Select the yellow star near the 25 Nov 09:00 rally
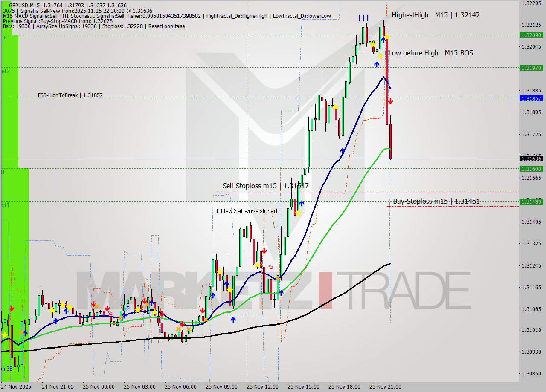Image resolution: width=546 pixels, height=392 pixels. click(x=220, y=271)
